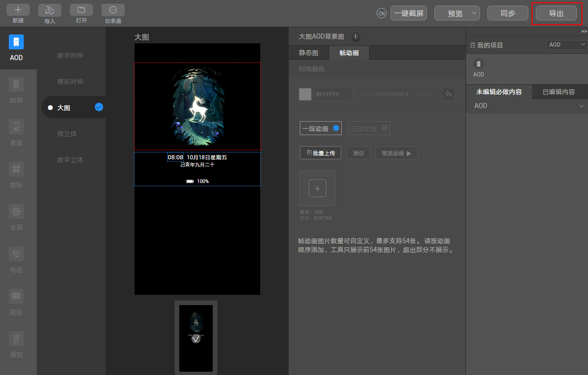588x375 pixels.
Task: Click the reset color arrow icon
Action: (x=448, y=94)
